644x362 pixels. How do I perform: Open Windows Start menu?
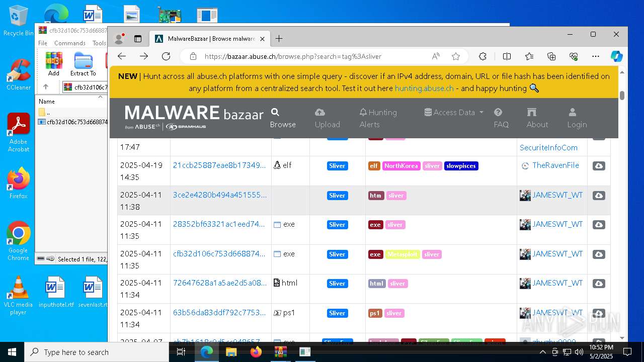point(12,352)
